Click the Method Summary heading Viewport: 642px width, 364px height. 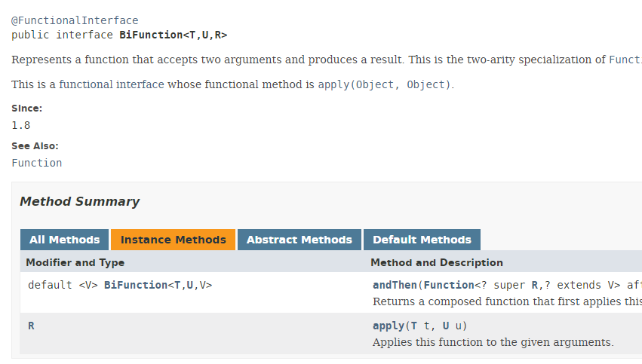79,202
